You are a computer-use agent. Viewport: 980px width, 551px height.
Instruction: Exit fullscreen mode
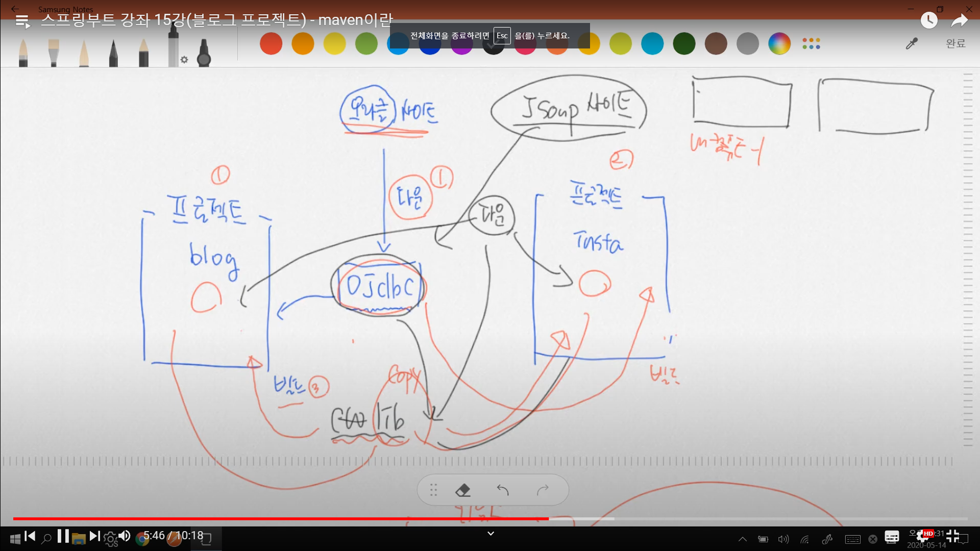click(952, 536)
